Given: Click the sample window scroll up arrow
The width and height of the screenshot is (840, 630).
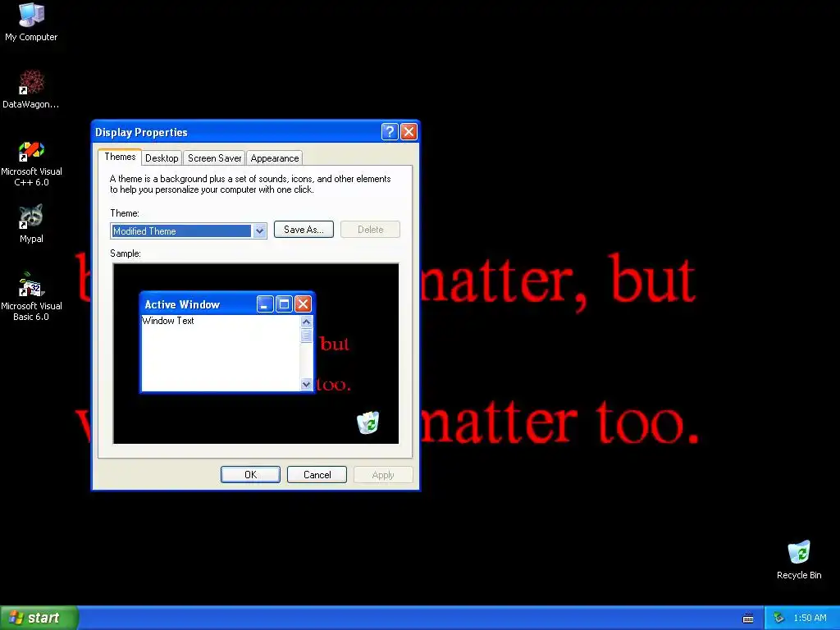Looking at the screenshot, I should click(307, 322).
